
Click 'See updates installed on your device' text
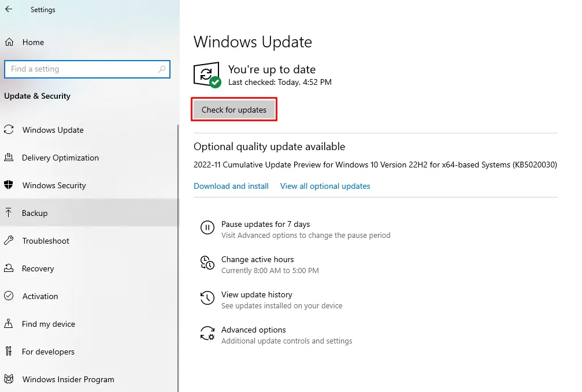coord(281,305)
